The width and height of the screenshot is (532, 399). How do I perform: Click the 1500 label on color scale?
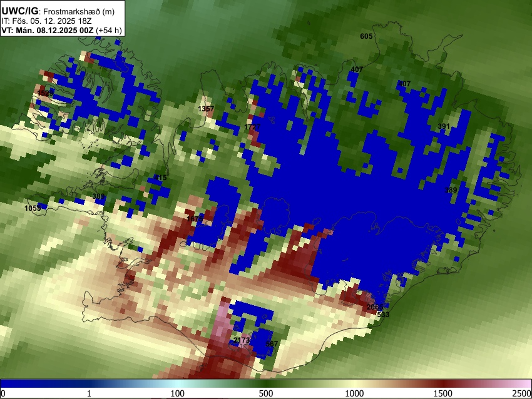(x=443, y=393)
